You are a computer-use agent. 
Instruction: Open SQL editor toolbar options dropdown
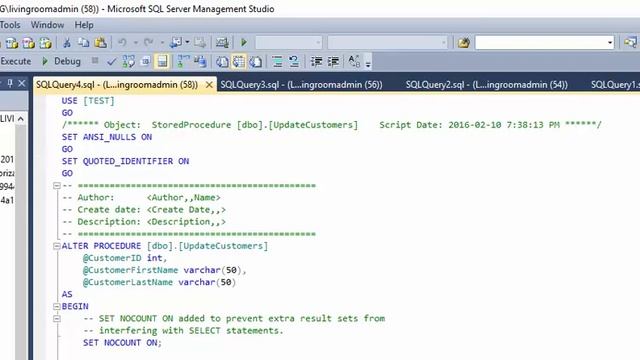pyautogui.click(x=368, y=63)
